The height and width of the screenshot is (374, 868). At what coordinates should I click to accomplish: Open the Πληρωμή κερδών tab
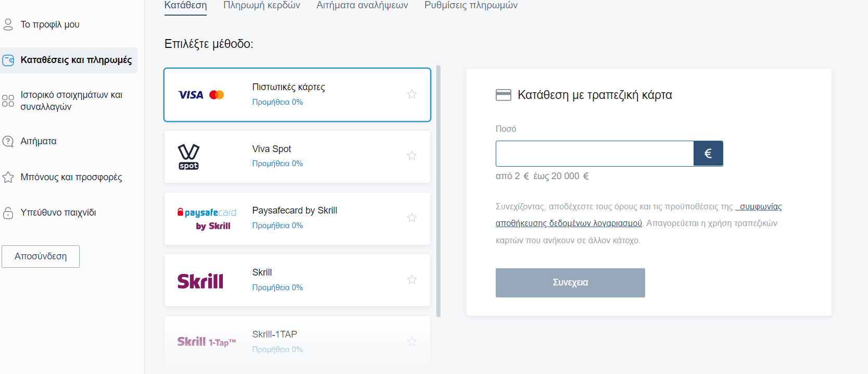[262, 6]
